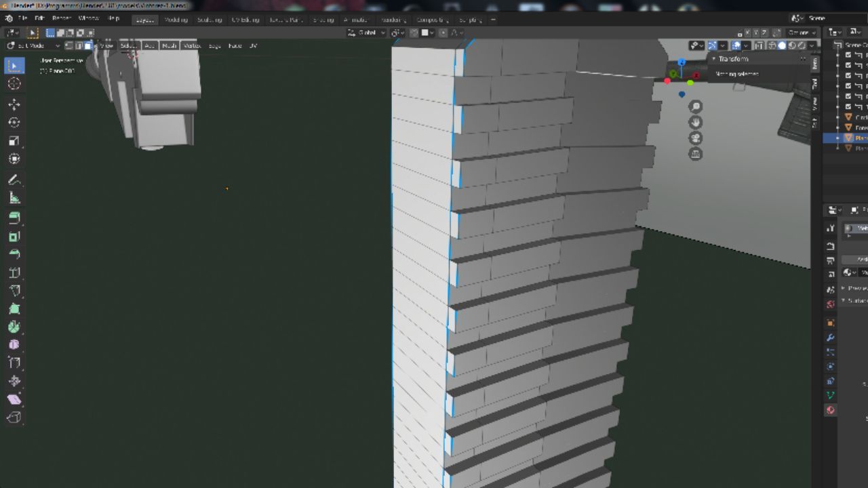Enable vertex select mode
Image resolution: width=868 pixels, height=488 pixels.
click(x=69, y=45)
